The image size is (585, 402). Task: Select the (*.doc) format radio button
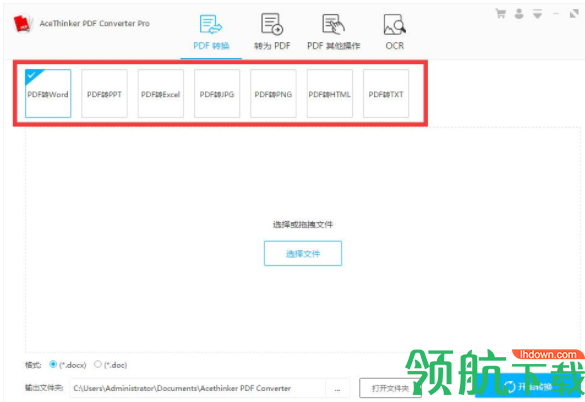(98, 364)
